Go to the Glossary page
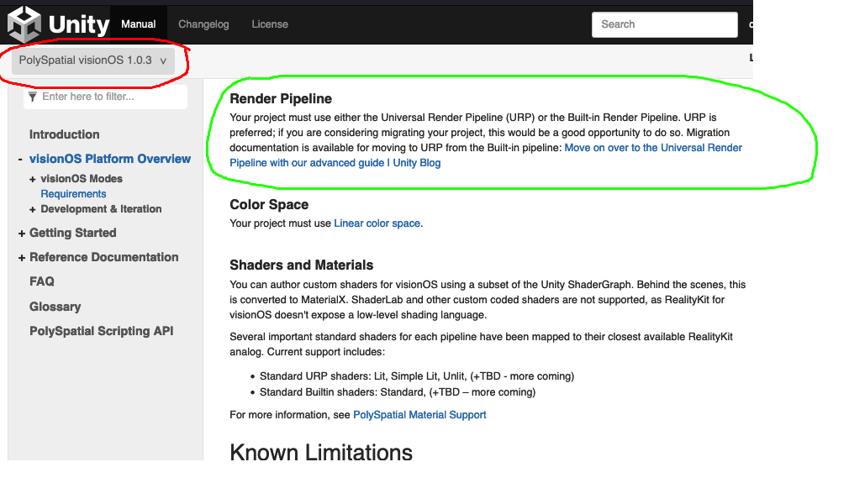 55,307
